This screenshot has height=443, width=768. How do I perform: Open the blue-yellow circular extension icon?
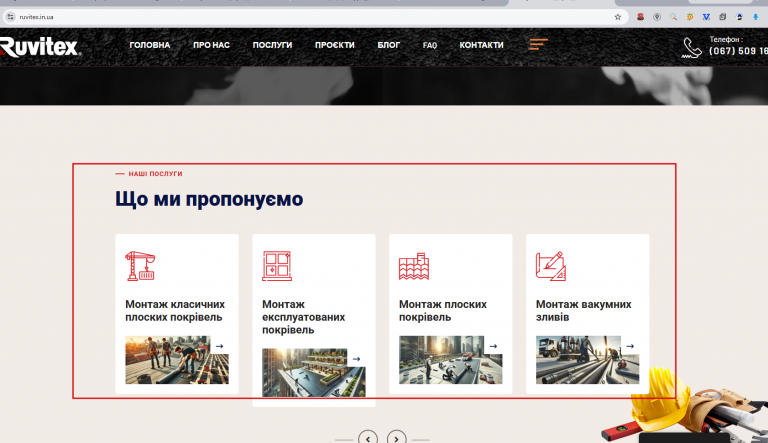tap(739, 17)
